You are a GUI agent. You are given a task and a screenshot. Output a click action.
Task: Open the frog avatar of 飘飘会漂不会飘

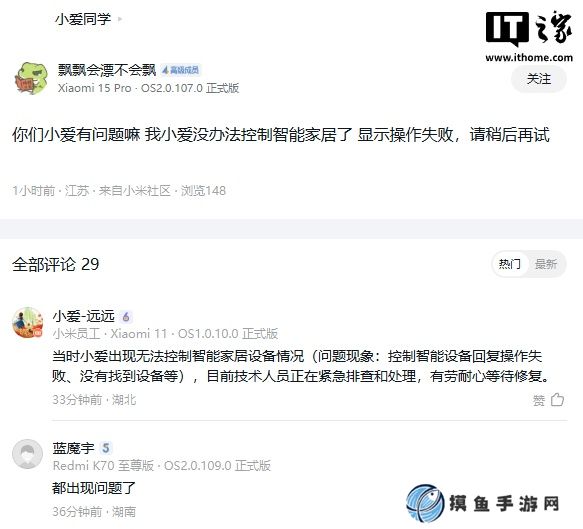pyautogui.click(x=31, y=78)
